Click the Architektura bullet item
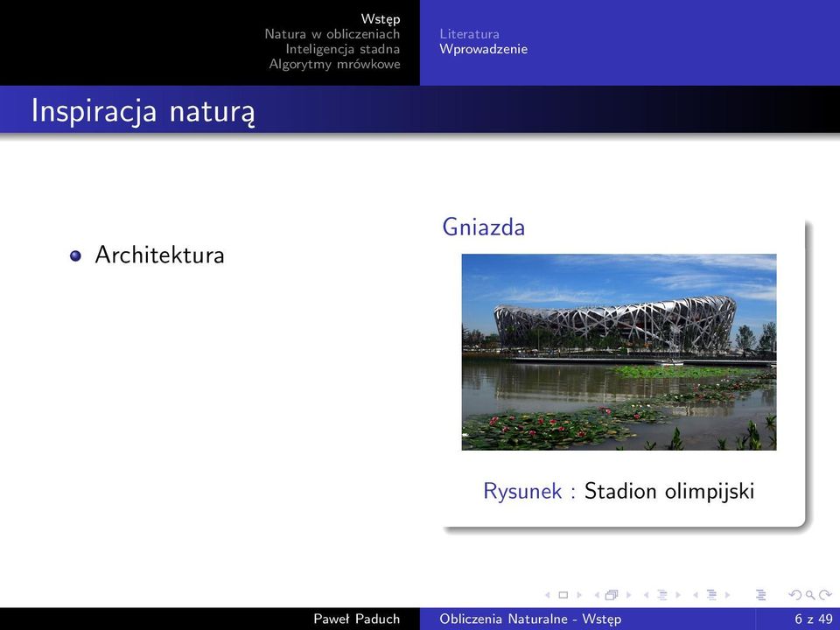The height and width of the screenshot is (630, 840). point(159,255)
